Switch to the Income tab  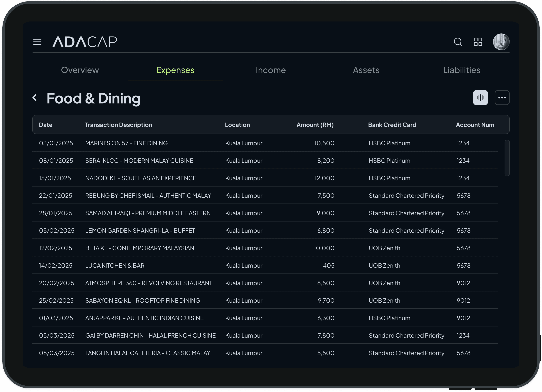pos(271,70)
